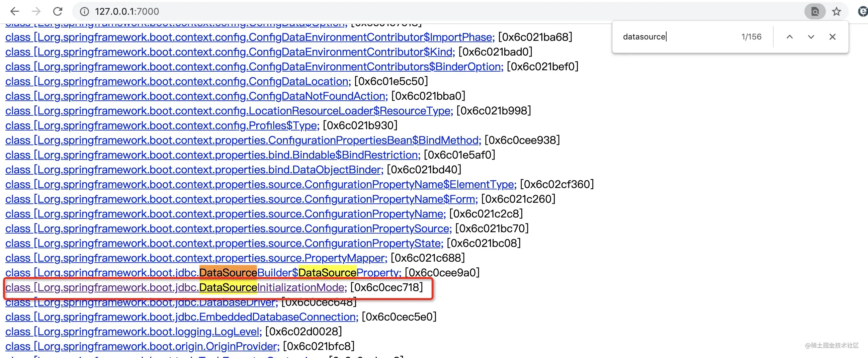This screenshot has height=358, width=868.
Task: Reload the current page
Action: tap(58, 11)
